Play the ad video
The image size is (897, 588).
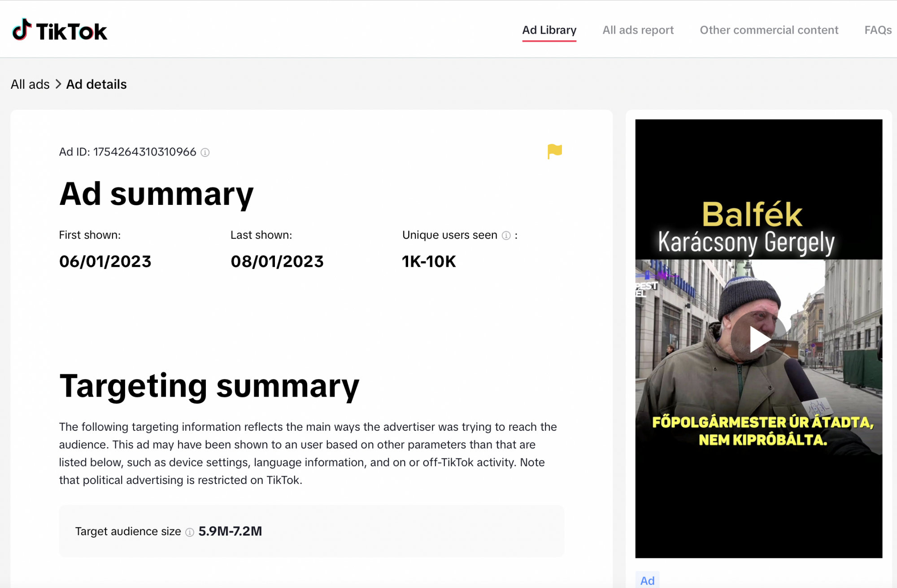758,339
